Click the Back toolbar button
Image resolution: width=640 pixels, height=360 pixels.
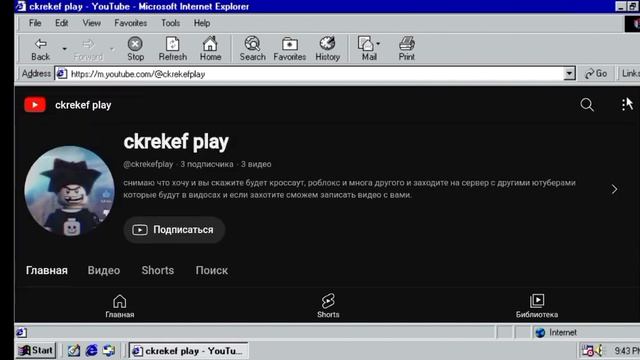(x=40, y=49)
